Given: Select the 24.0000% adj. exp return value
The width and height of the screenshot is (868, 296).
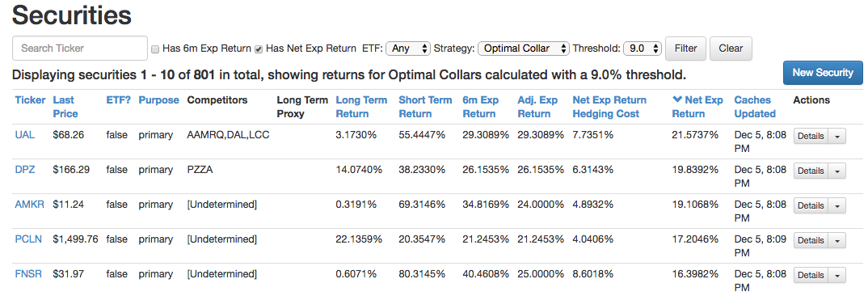Looking at the screenshot, I should 541,205.
